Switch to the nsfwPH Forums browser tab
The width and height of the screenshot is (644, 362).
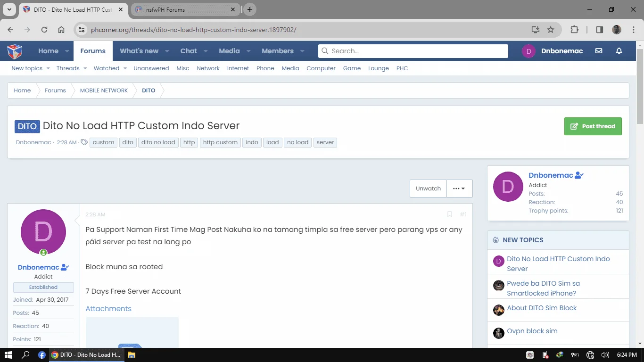click(x=185, y=9)
